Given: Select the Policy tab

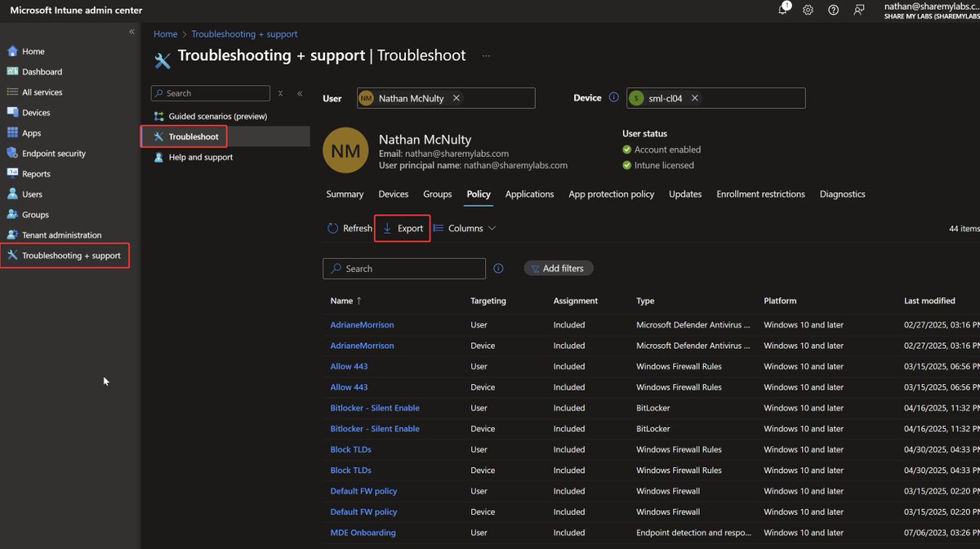Looking at the screenshot, I should [x=479, y=194].
